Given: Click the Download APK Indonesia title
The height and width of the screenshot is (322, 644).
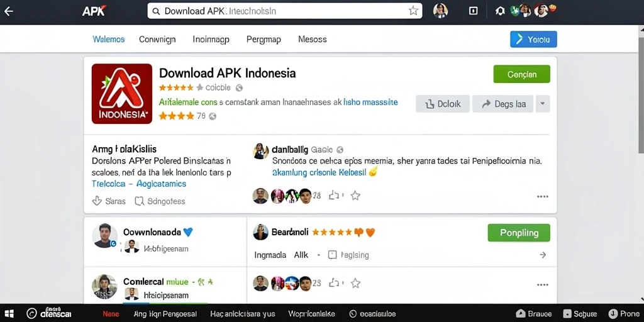Looking at the screenshot, I should coord(227,73).
